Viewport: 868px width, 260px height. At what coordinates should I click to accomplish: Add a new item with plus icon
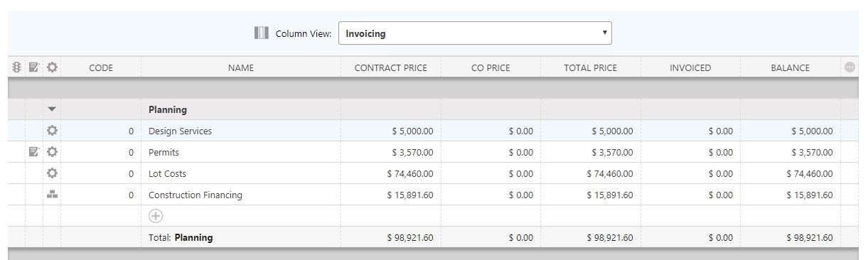[155, 216]
